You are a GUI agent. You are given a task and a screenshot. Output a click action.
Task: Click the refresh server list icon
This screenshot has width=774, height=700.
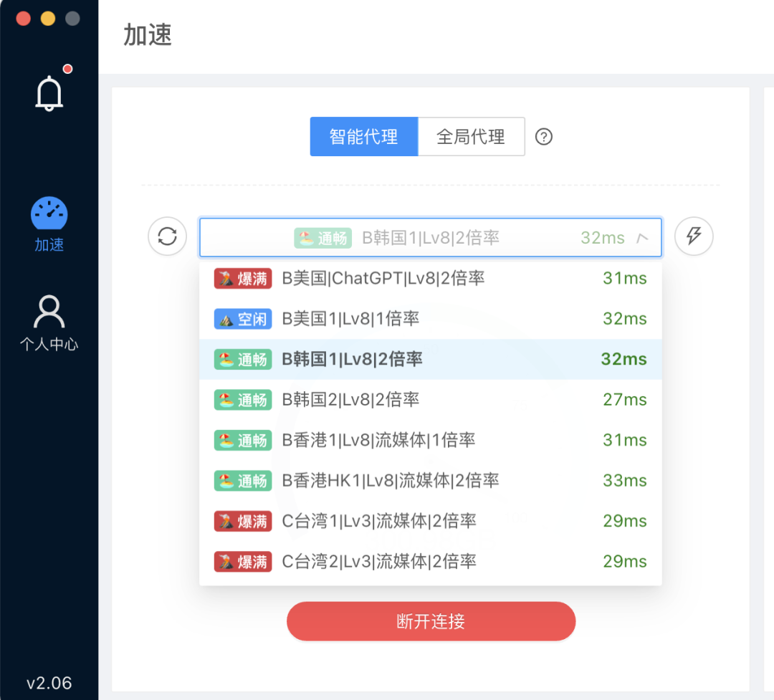(167, 236)
